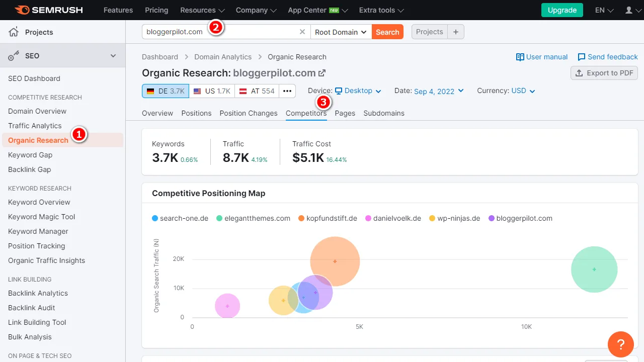Go to Domain Analytics breadcrumb link
644x362 pixels.
(x=223, y=57)
